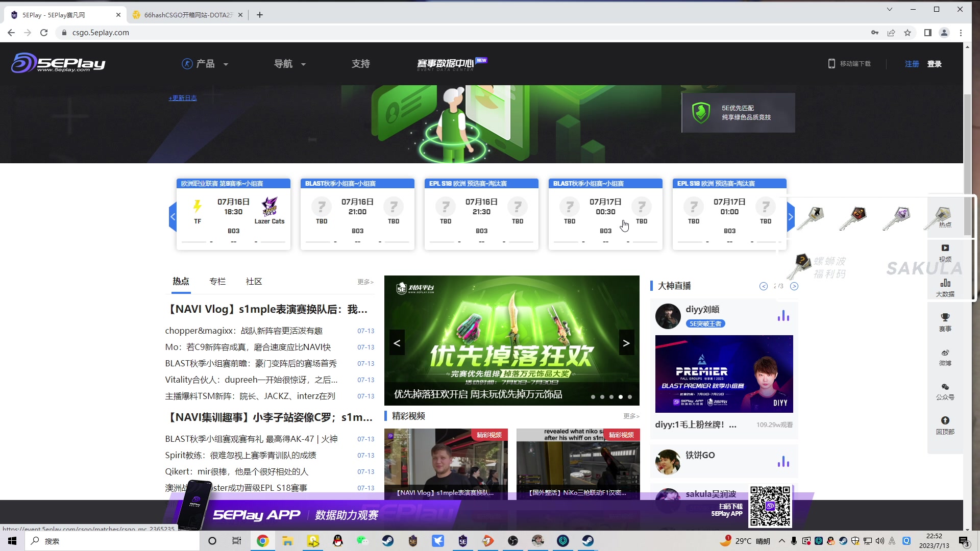This screenshot has height=551, width=980.
Task: Open a new browser tab
Action: [x=260, y=15]
